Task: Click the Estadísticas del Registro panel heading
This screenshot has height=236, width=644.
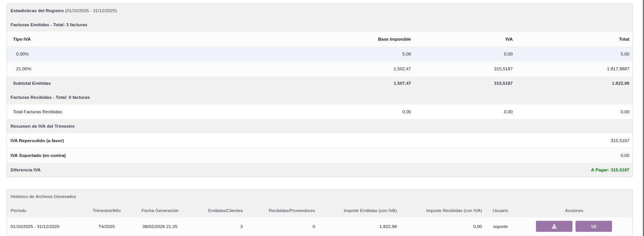Action: (37, 11)
